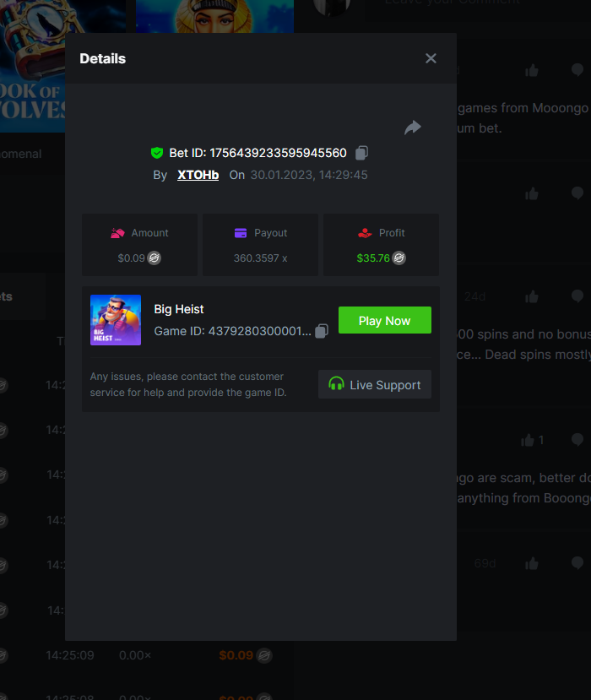Click the green verified shield icon

[x=157, y=153]
